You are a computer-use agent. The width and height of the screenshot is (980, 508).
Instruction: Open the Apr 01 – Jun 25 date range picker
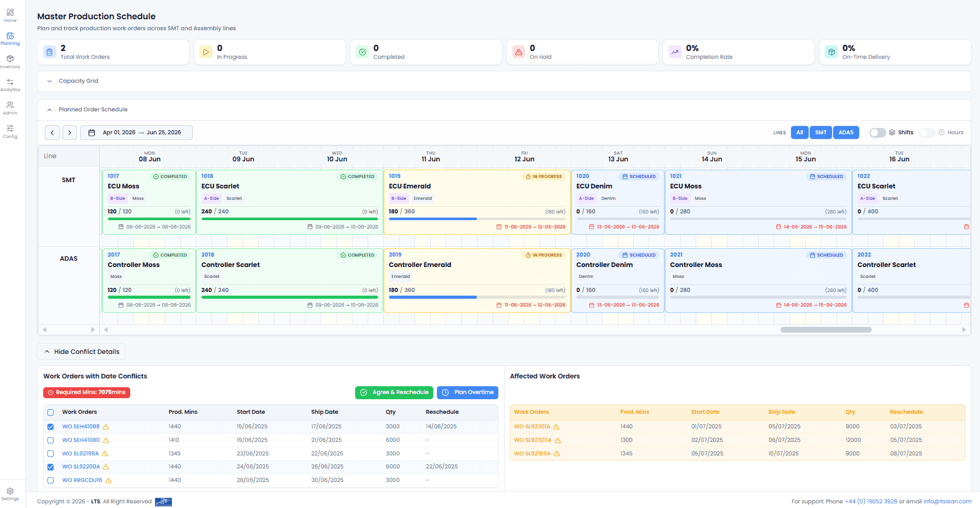pyautogui.click(x=136, y=133)
